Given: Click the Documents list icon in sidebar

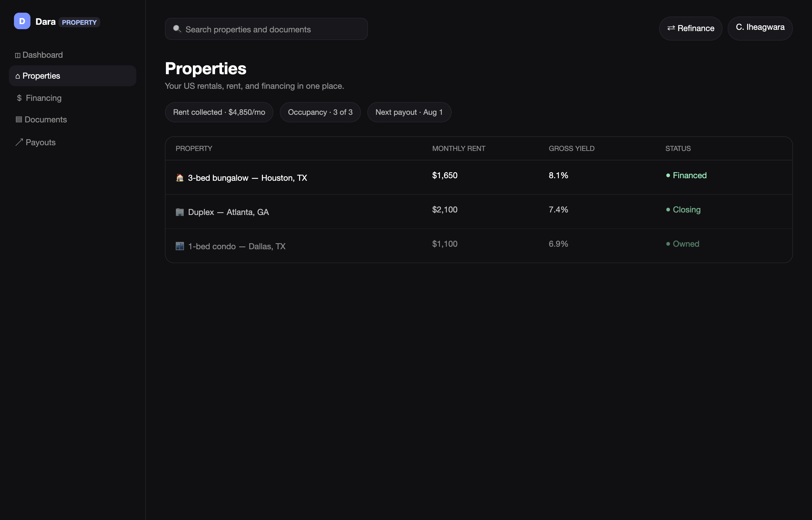Looking at the screenshot, I should (x=19, y=119).
